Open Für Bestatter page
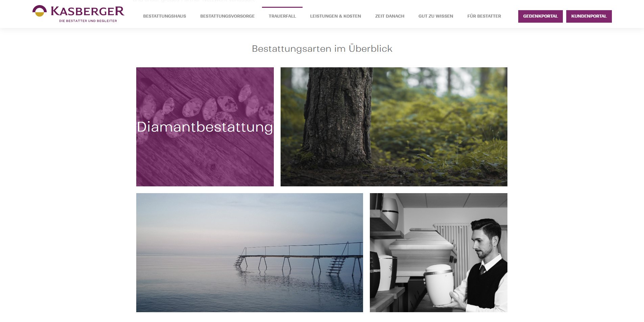Screen dimensions: 644x322 tap(484, 16)
